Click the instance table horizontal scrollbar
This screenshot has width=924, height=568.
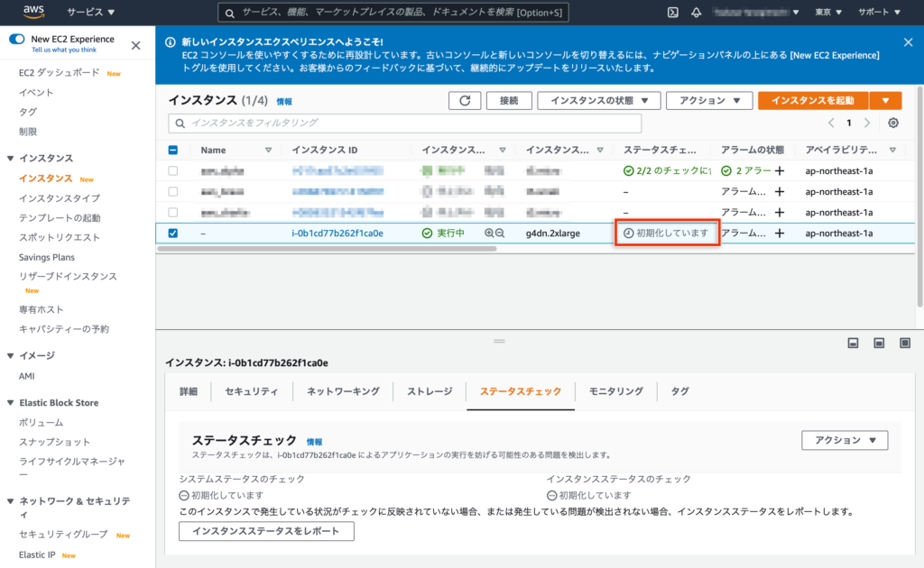(327, 249)
